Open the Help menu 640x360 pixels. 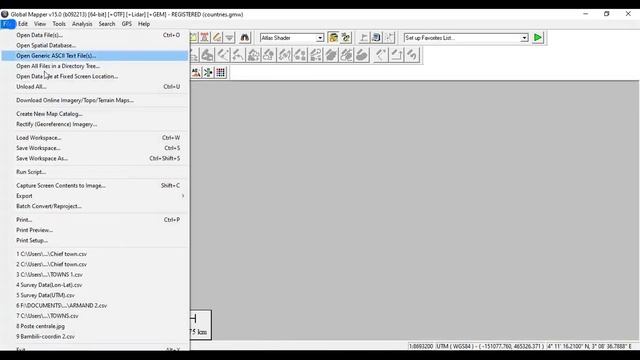coord(144,24)
